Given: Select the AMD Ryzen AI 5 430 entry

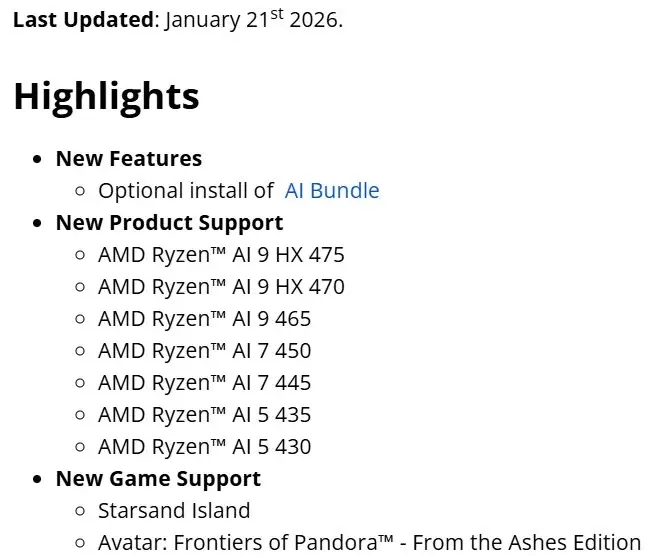Looking at the screenshot, I should click(204, 447).
